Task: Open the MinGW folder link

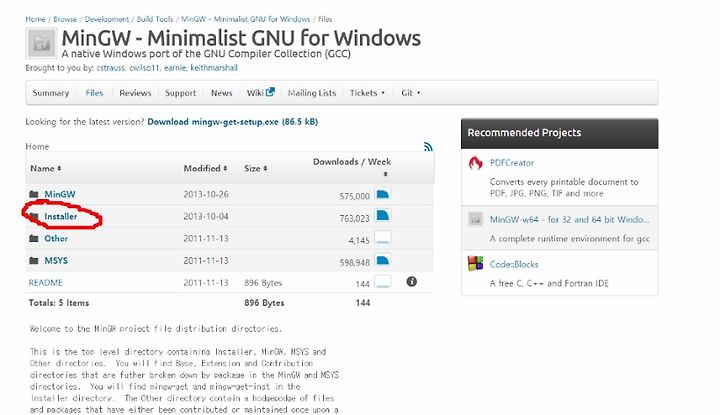Action: (60, 194)
